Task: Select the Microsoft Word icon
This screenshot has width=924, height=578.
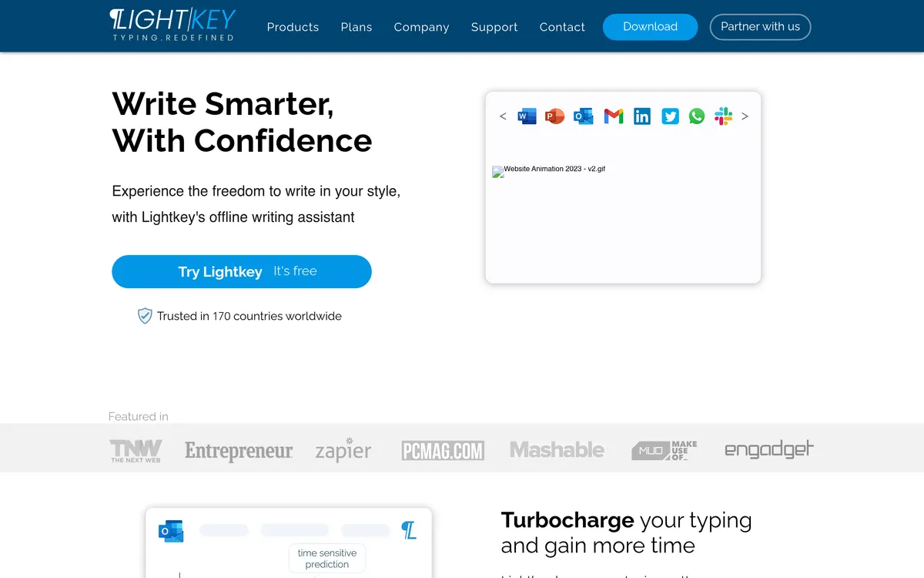Action: click(x=527, y=116)
